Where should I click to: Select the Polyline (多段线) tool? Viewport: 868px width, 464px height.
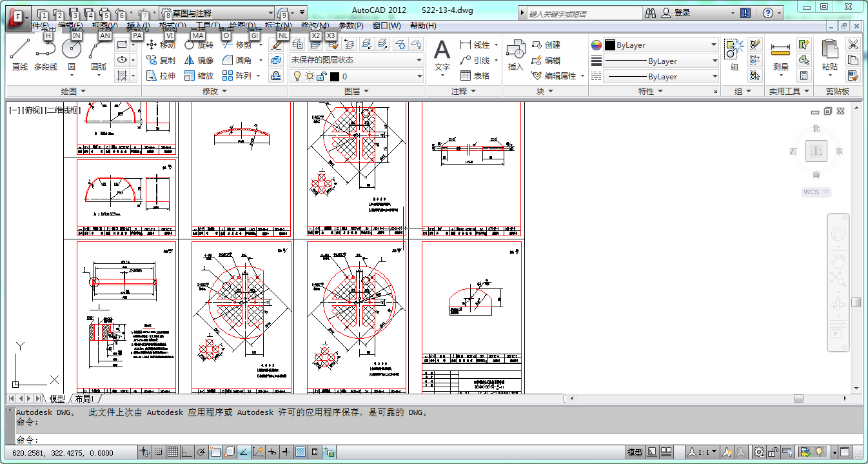(45, 54)
